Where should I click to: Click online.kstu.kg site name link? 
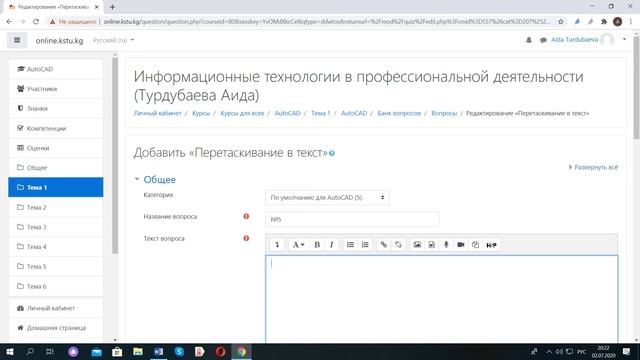click(59, 40)
